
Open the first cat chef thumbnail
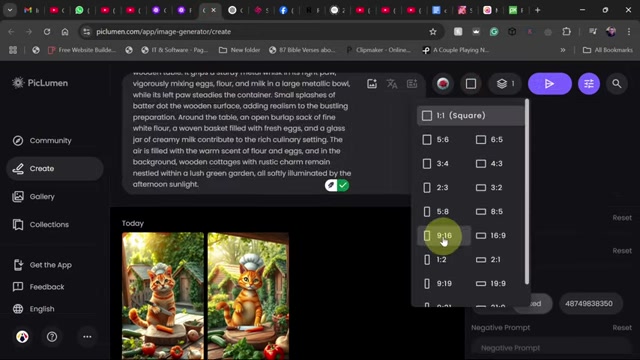163,296
